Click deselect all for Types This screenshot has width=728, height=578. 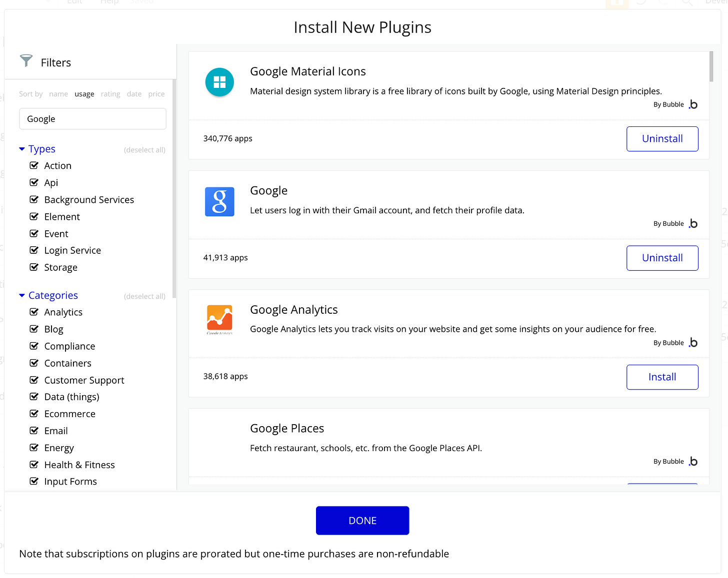point(144,150)
